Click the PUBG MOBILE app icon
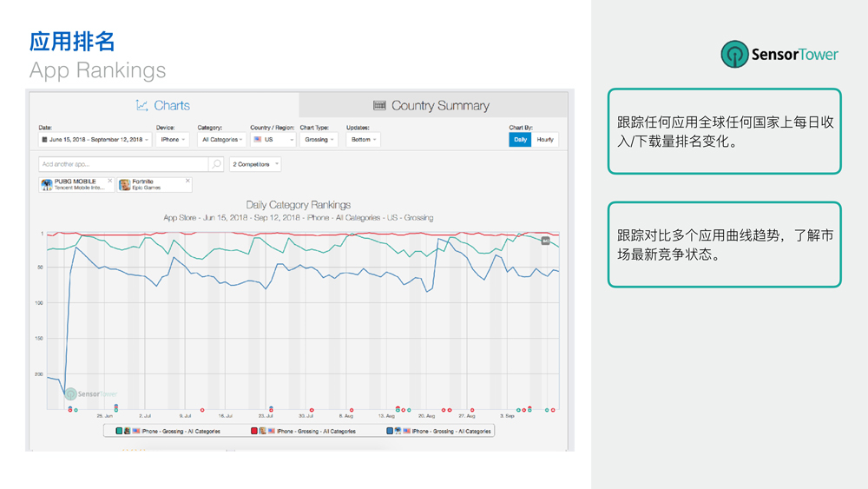The image size is (868, 489). [47, 184]
